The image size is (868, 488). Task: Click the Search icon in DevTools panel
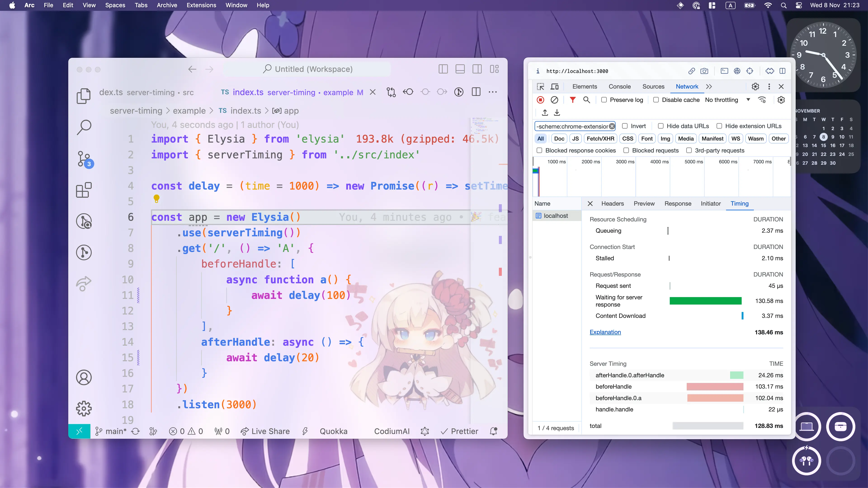587,99
